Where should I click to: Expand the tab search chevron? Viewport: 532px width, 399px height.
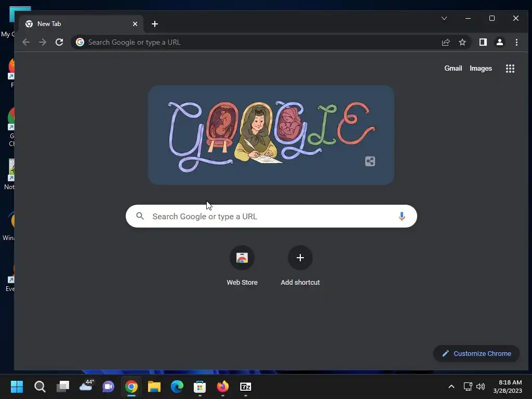444,18
